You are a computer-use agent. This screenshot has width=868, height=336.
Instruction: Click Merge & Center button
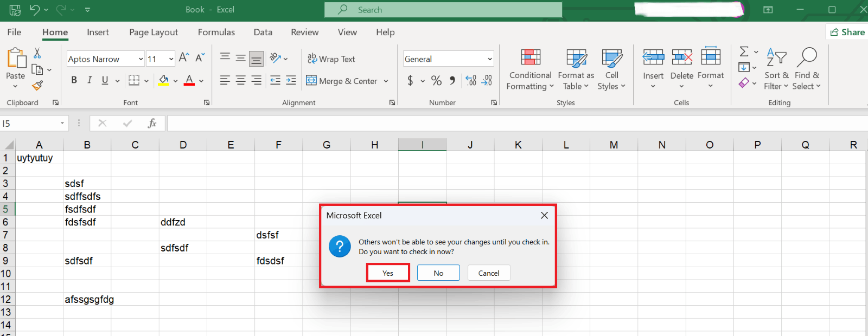click(x=342, y=81)
